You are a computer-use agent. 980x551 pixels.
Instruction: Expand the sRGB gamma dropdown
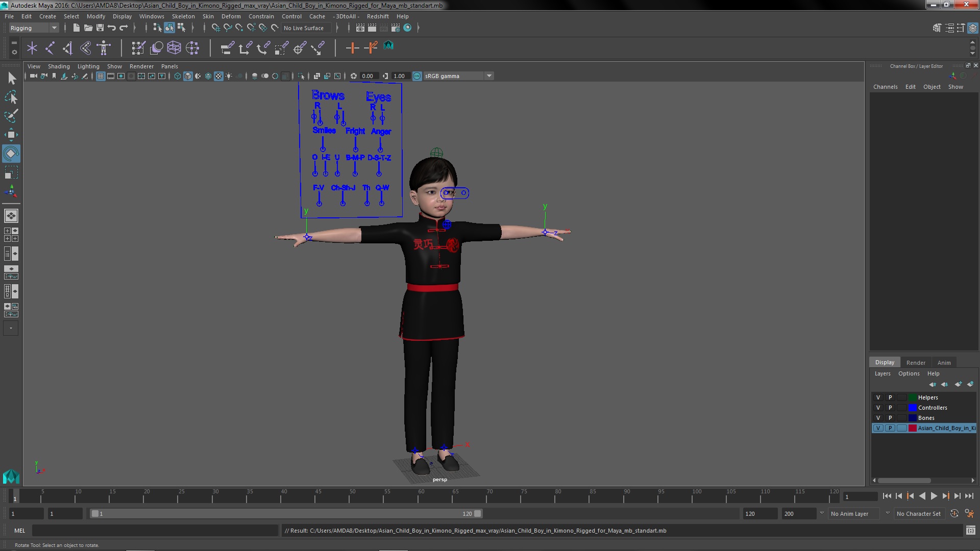click(488, 76)
